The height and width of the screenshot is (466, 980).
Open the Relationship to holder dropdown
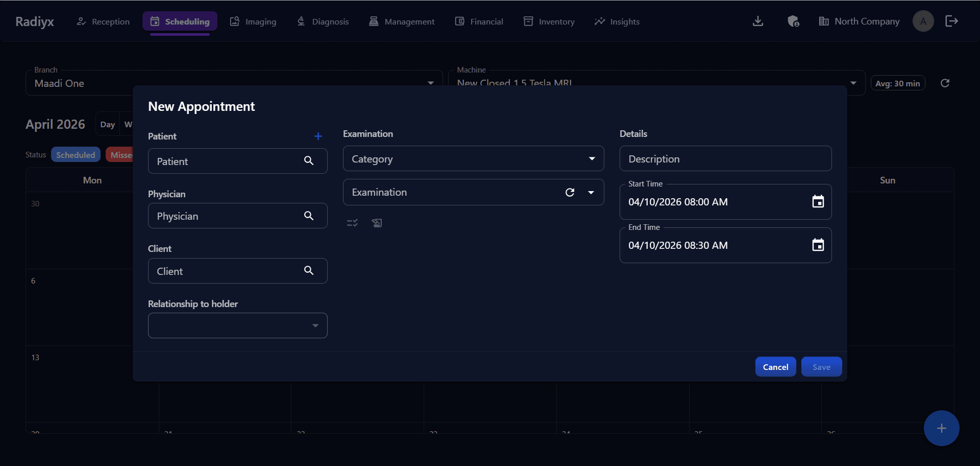click(237, 325)
